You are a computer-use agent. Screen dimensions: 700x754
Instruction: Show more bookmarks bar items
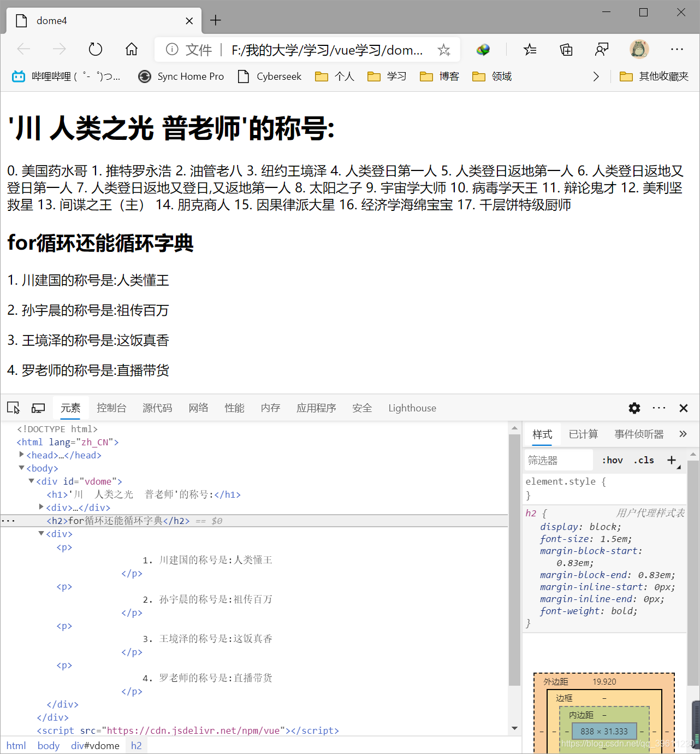[596, 76]
